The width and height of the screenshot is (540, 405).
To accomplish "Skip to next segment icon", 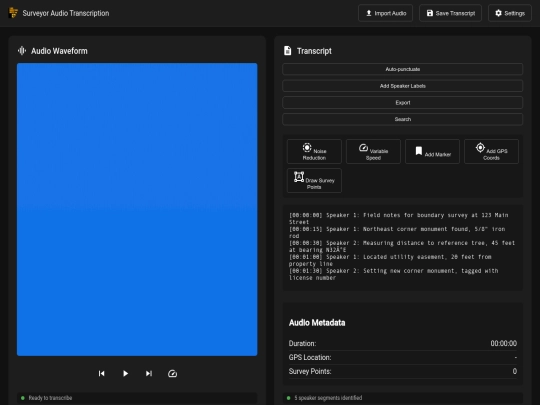I will coord(149,373).
